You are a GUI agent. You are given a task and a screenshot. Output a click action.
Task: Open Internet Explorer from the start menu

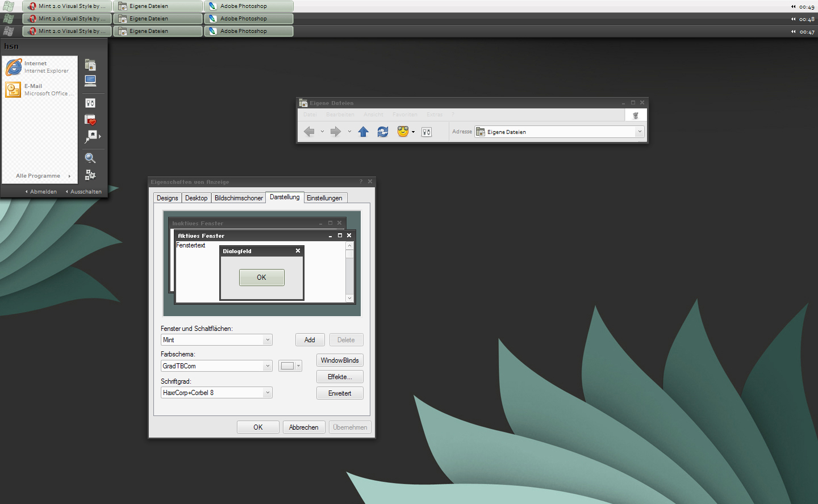(40, 67)
